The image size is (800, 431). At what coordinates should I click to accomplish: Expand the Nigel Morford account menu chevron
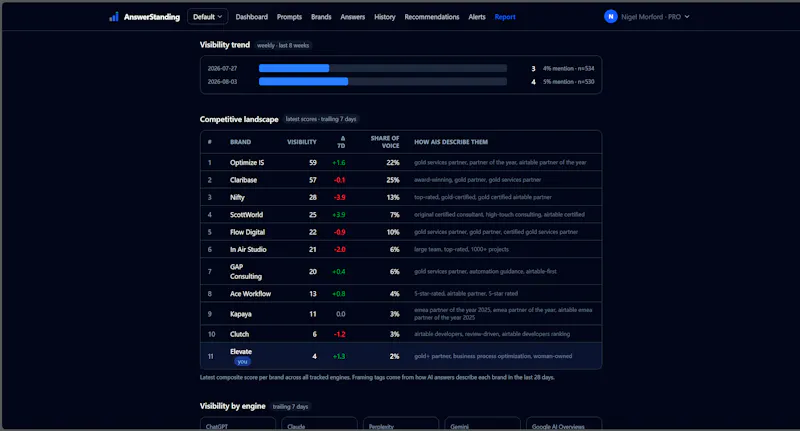(x=687, y=17)
